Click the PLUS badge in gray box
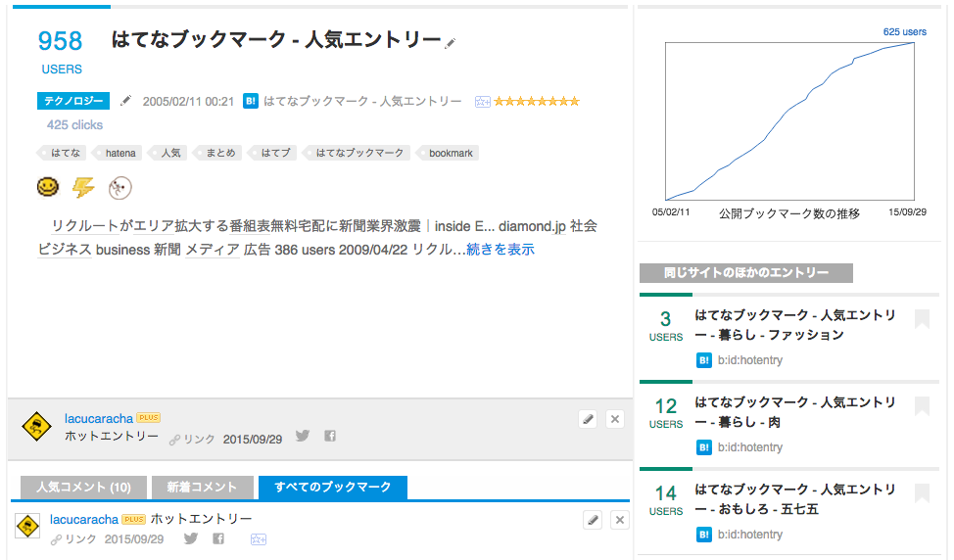The image size is (954, 560). point(149,418)
